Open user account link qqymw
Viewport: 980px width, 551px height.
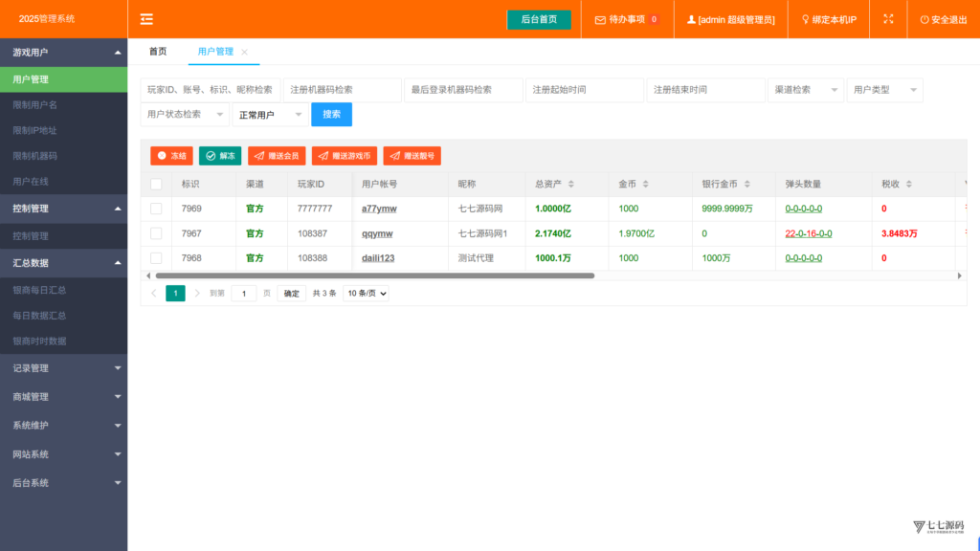click(x=377, y=233)
